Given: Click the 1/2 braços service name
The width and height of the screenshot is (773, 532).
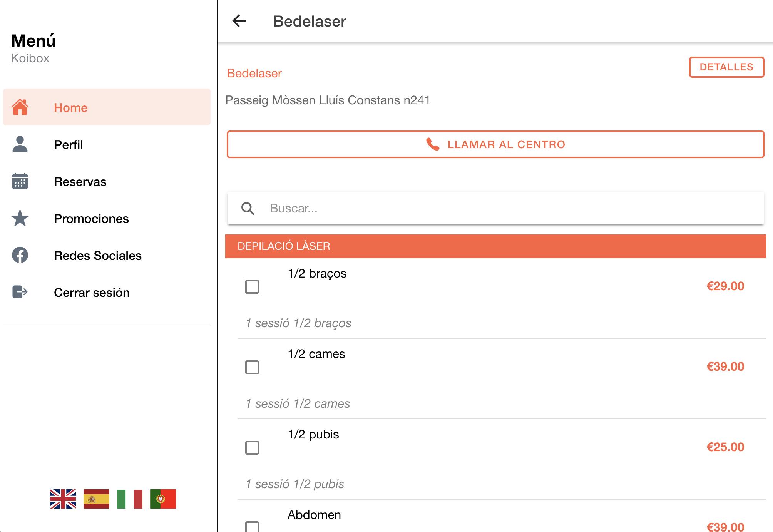Looking at the screenshot, I should [x=317, y=273].
